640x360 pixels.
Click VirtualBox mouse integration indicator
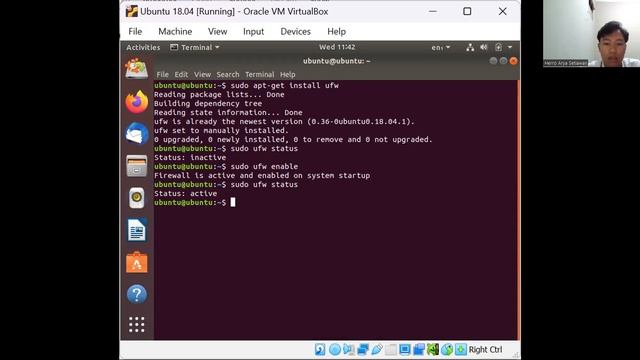447,349
